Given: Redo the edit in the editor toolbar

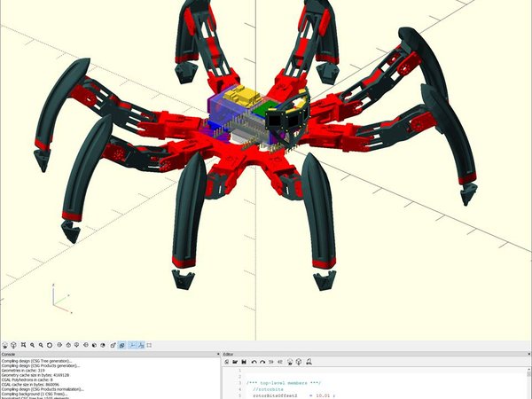Looking at the screenshot, I should [x=262, y=362].
